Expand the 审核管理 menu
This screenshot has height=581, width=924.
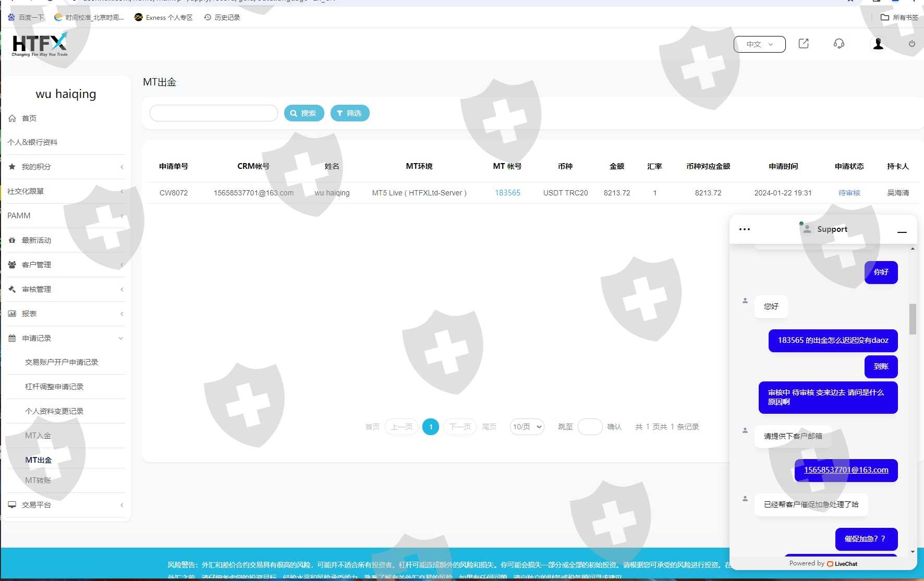coord(66,289)
